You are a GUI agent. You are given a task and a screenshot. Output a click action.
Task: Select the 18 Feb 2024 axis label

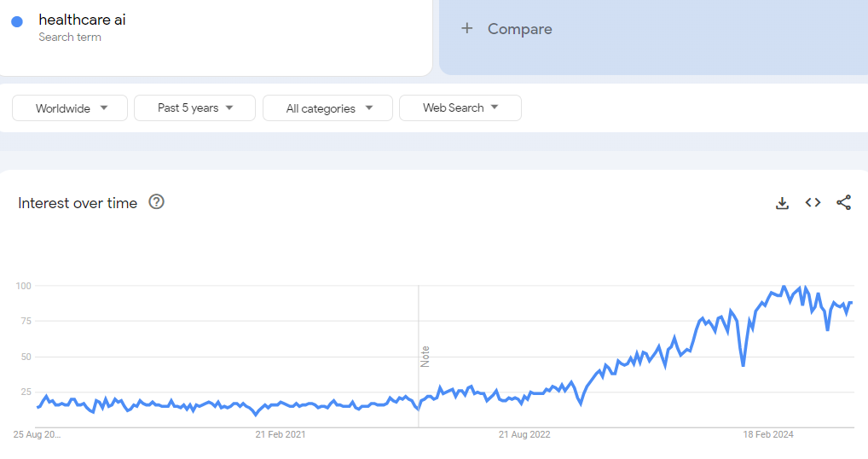click(768, 434)
